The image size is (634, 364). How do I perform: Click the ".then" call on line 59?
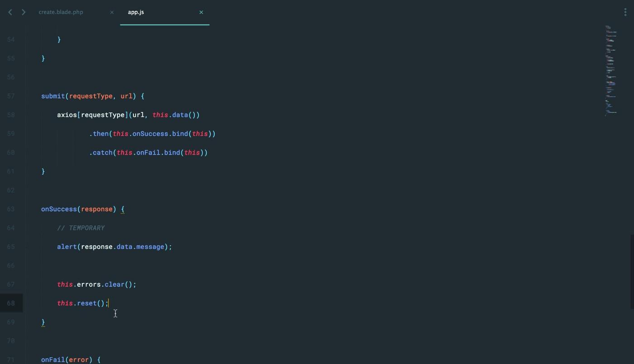(99, 134)
